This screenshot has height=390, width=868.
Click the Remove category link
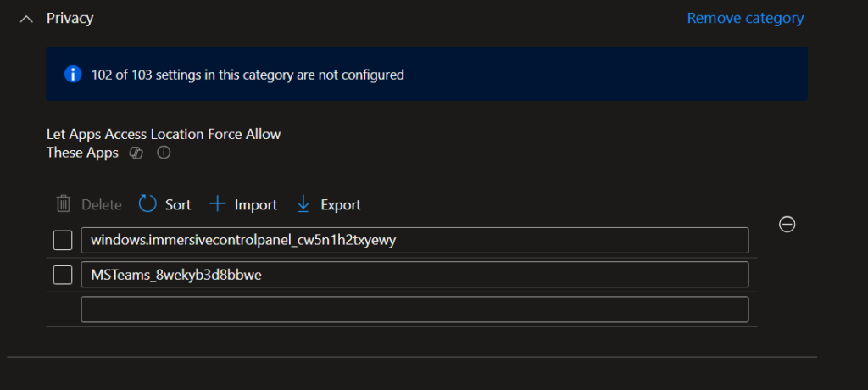(x=745, y=18)
